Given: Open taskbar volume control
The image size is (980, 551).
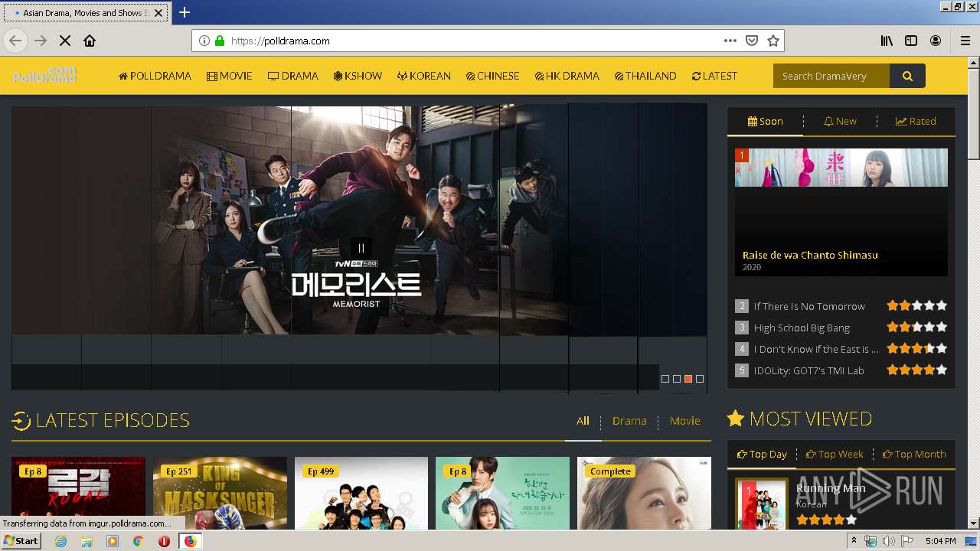Looking at the screenshot, I should point(888,541).
